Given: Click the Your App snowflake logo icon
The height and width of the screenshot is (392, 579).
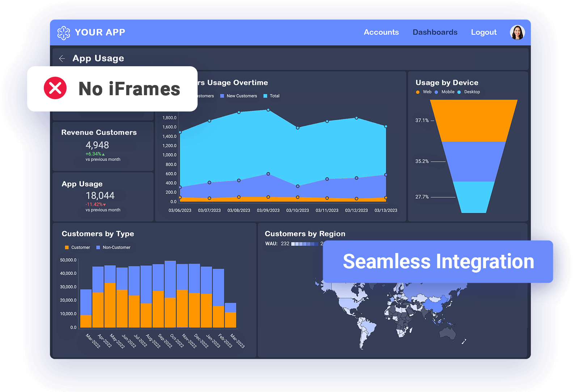Looking at the screenshot, I should tap(64, 33).
